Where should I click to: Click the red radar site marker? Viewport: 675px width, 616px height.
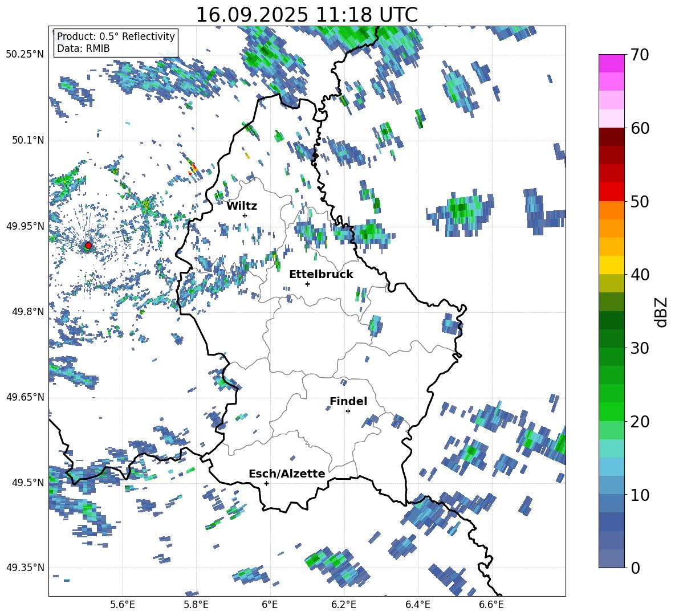[88, 246]
